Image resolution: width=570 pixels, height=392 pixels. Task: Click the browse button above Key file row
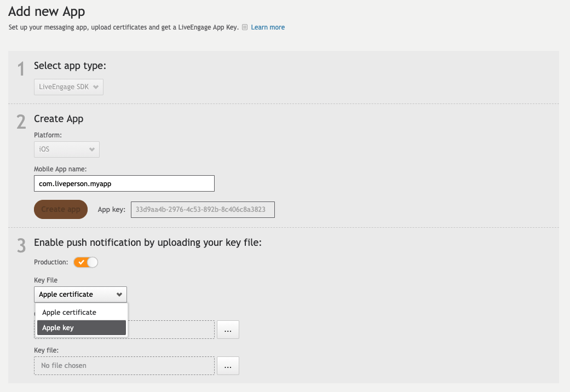(x=228, y=330)
